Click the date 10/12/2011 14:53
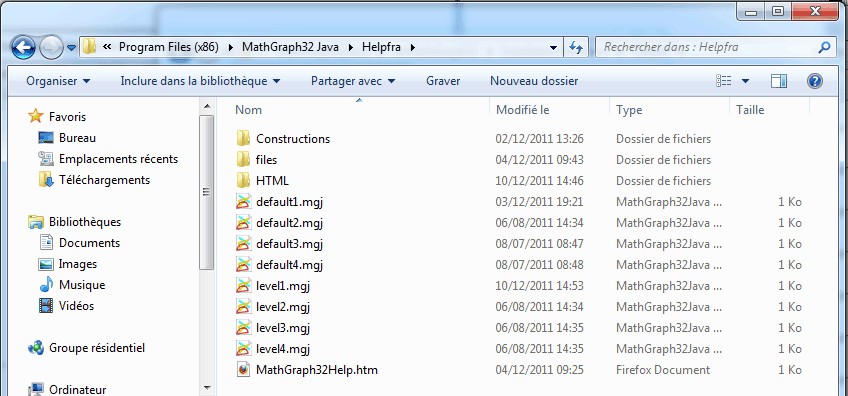This screenshot has height=396, width=848. point(540,286)
